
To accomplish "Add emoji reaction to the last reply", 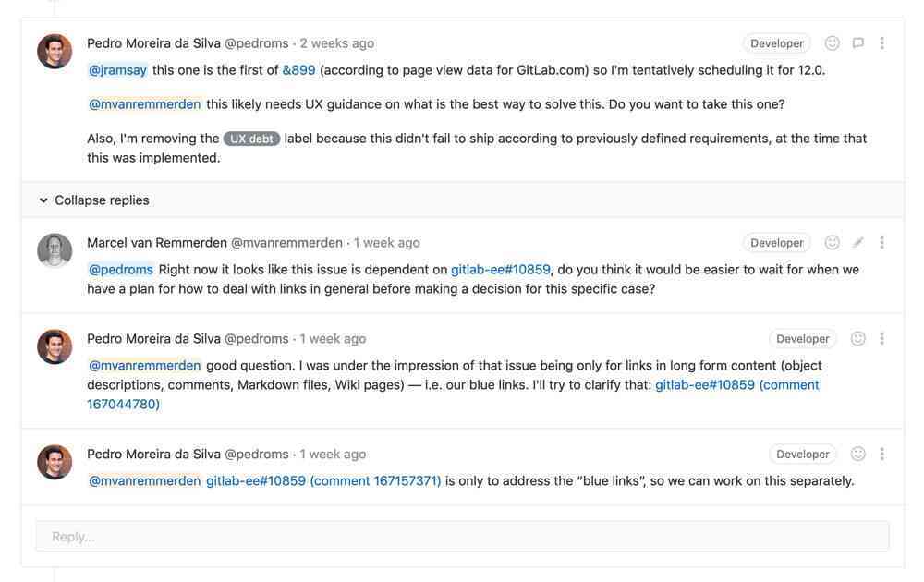I will point(857,455).
